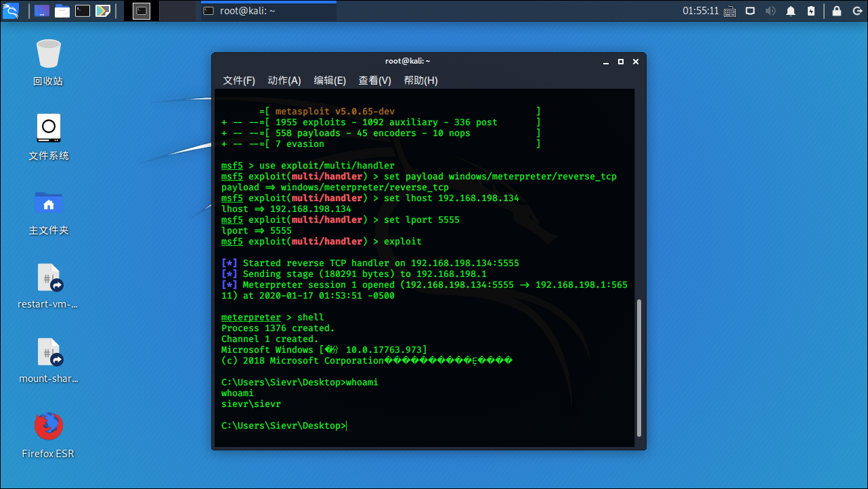Click the 'lport ⇒ 5555' output line
Image resolution: width=868 pixels, height=489 pixels.
click(257, 231)
